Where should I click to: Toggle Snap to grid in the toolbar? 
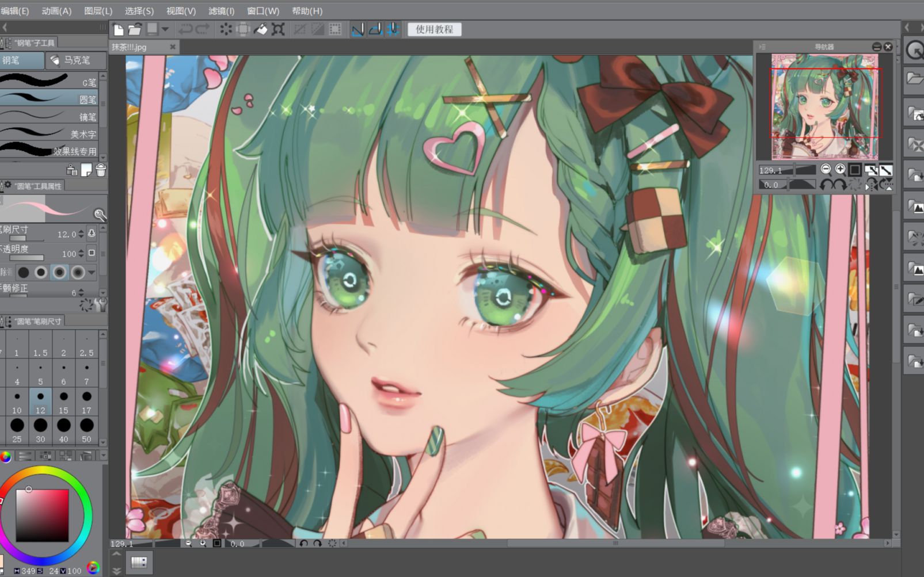coord(393,29)
